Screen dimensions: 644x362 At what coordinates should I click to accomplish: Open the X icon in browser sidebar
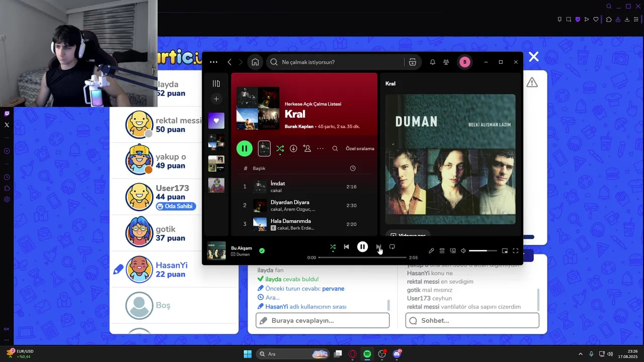click(7, 125)
